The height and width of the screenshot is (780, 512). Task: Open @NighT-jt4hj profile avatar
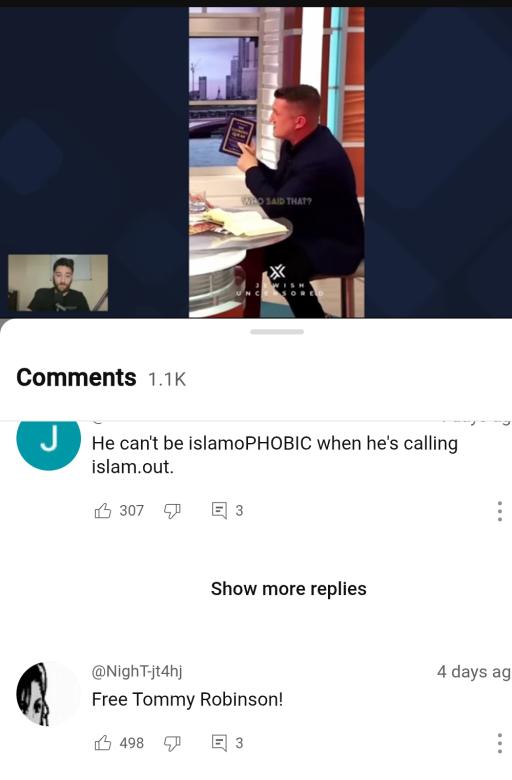coord(48,693)
